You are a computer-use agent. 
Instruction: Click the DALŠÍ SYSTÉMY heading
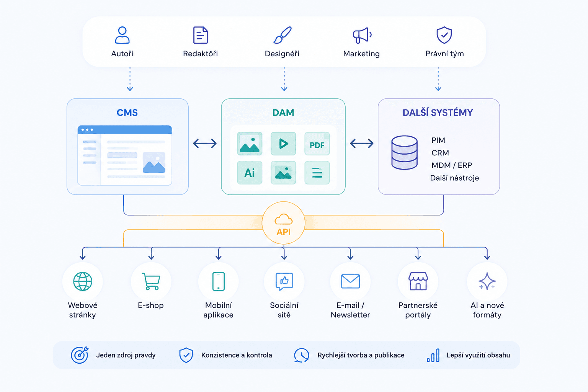[438, 113]
